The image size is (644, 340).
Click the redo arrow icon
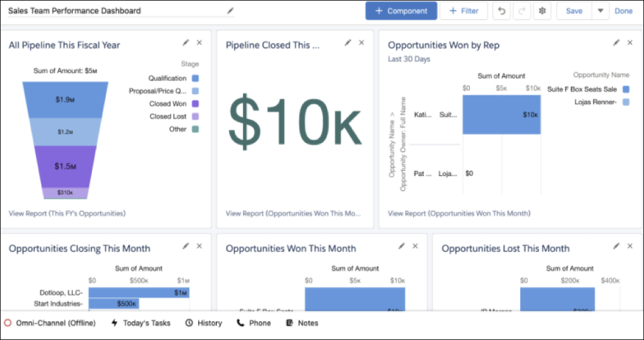coord(521,10)
